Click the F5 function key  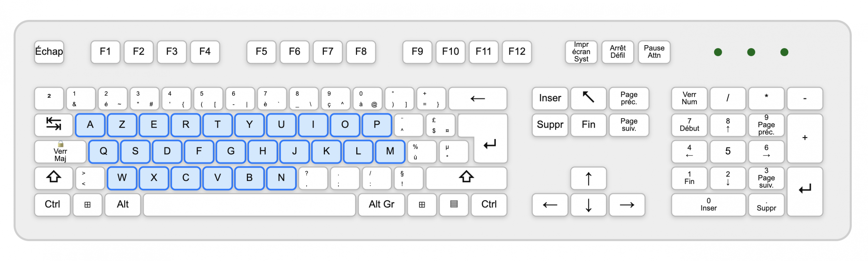coord(261,52)
